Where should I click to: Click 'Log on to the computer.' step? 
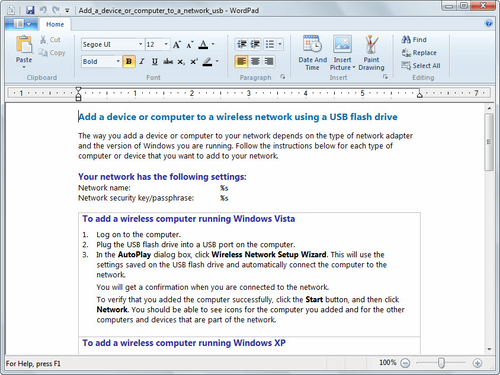[138, 235]
